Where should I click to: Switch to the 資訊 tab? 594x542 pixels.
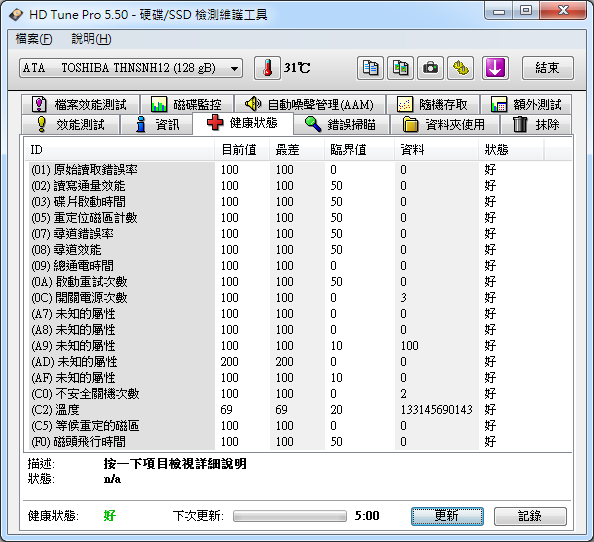click(x=157, y=124)
